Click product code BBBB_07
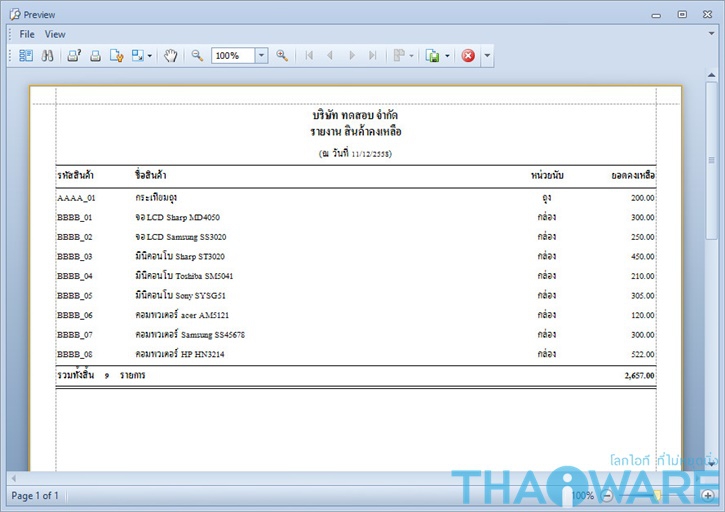Viewport: 725px width, 512px height. click(x=75, y=334)
